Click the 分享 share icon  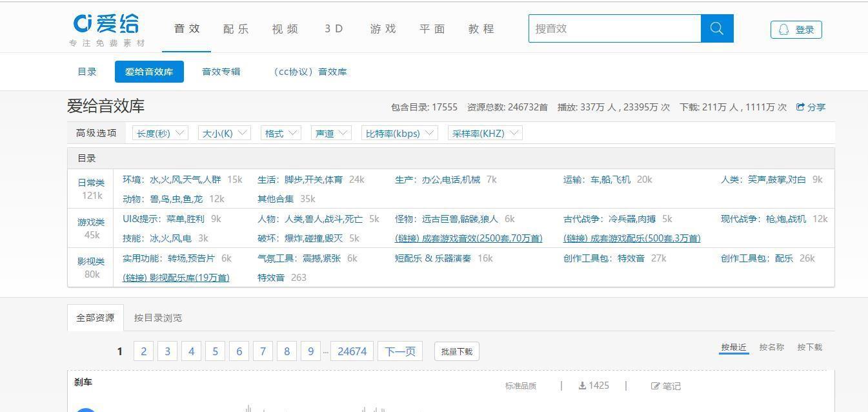(800, 107)
